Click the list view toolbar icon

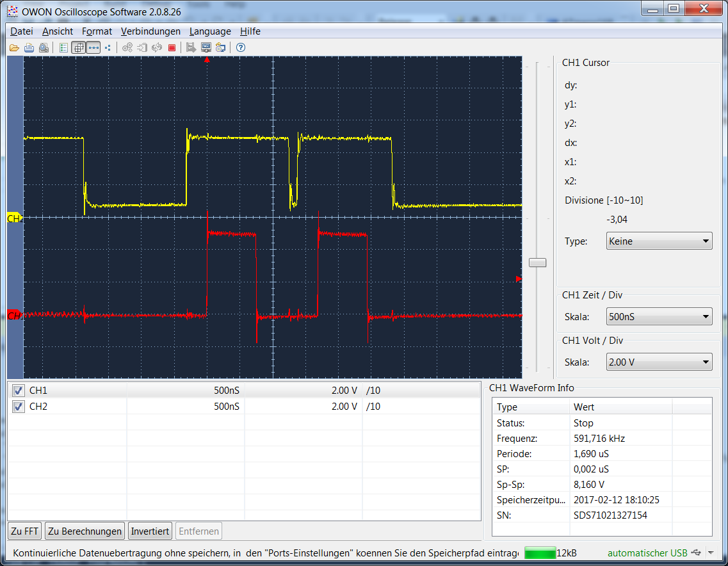(x=63, y=48)
